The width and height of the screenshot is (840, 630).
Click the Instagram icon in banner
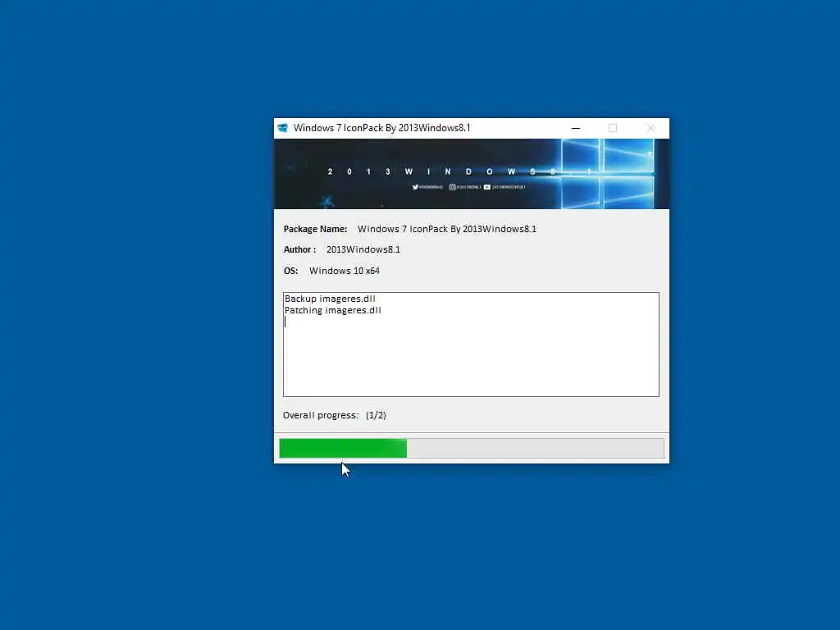click(452, 187)
